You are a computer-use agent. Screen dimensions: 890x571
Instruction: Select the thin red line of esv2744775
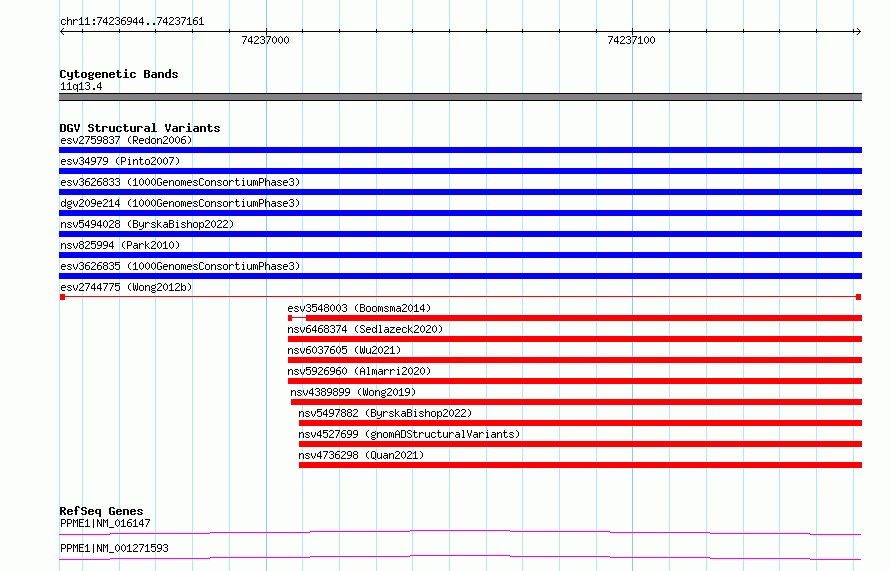point(460,297)
